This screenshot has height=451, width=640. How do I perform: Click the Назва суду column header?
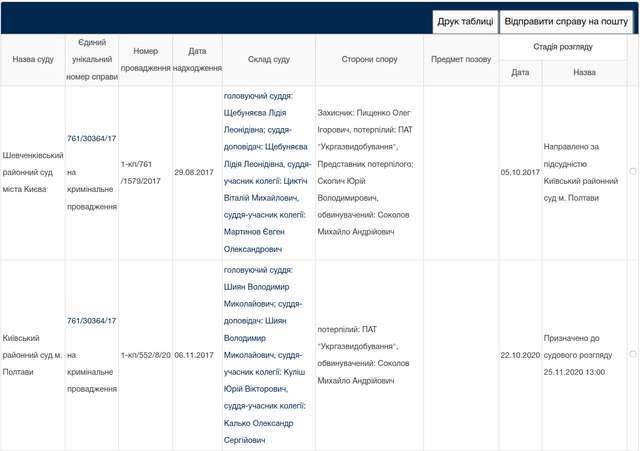pyautogui.click(x=33, y=60)
